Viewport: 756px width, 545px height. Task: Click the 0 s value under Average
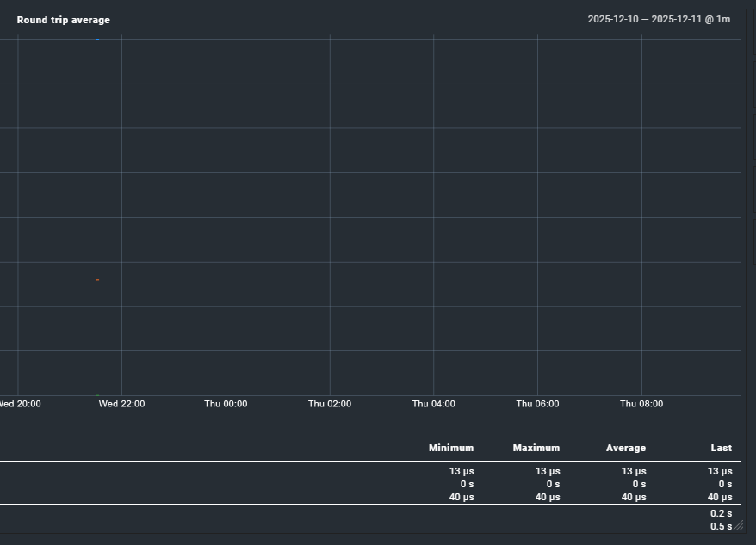(637, 484)
